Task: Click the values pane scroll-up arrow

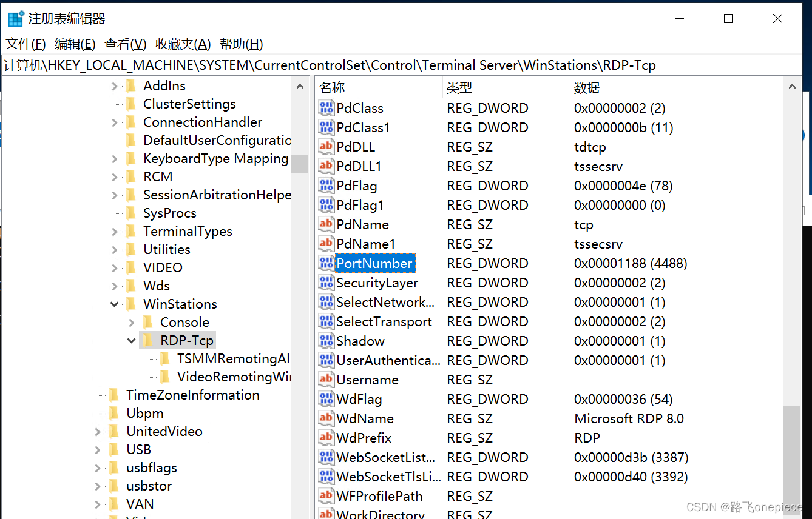Action: tap(791, 87)
